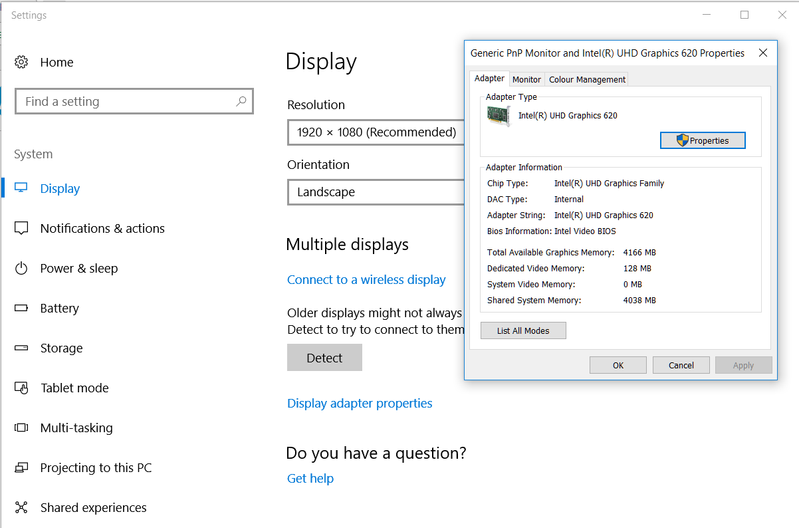Click the 0 MB system video memory value
Image resolution: width=799 pixels, height=528 pixels.
[x=632, y=284]
